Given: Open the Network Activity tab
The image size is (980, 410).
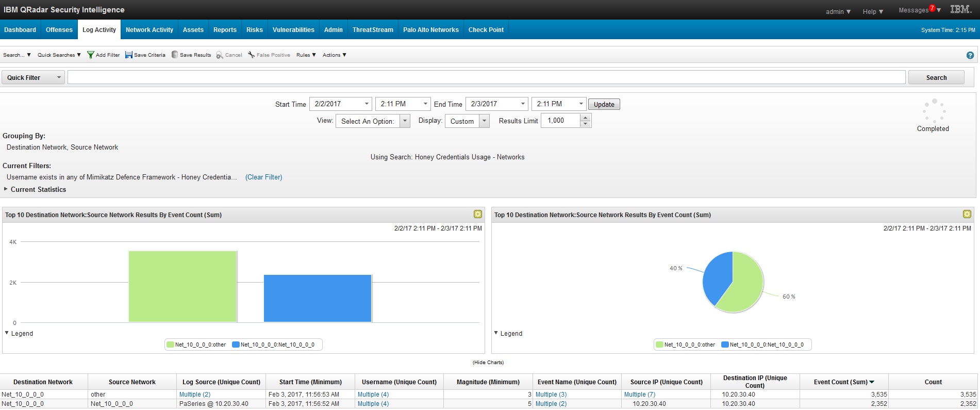Looking at the screenshot, I should [x=150, y=30].
